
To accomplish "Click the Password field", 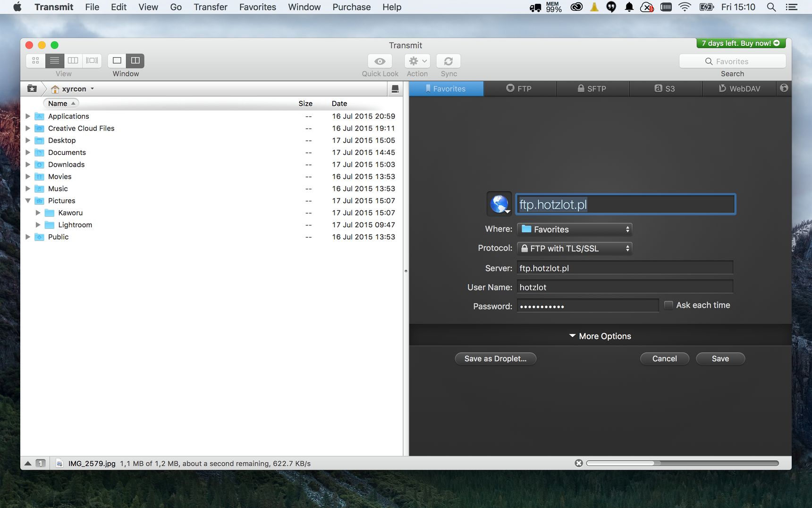I will [588, 306].
